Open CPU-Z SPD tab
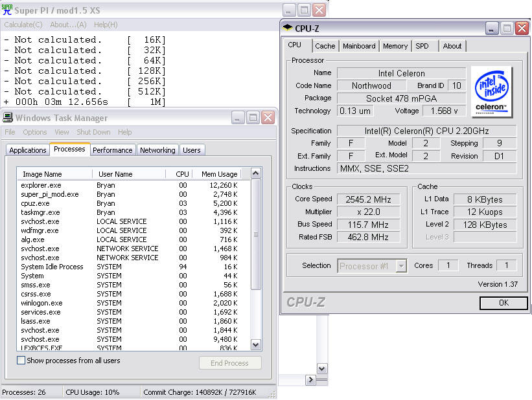The height and width of the screenshot is (400, 532). point(424,46)
